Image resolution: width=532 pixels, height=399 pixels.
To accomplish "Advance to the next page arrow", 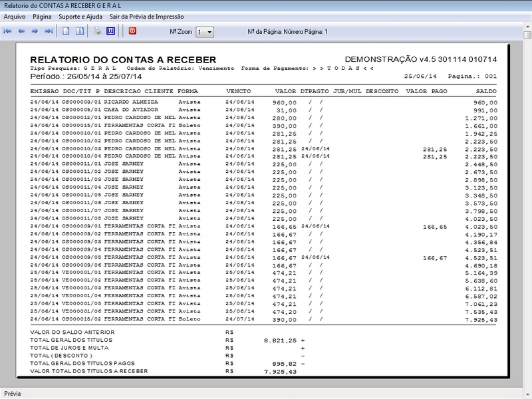I will [x=35, y=31].
